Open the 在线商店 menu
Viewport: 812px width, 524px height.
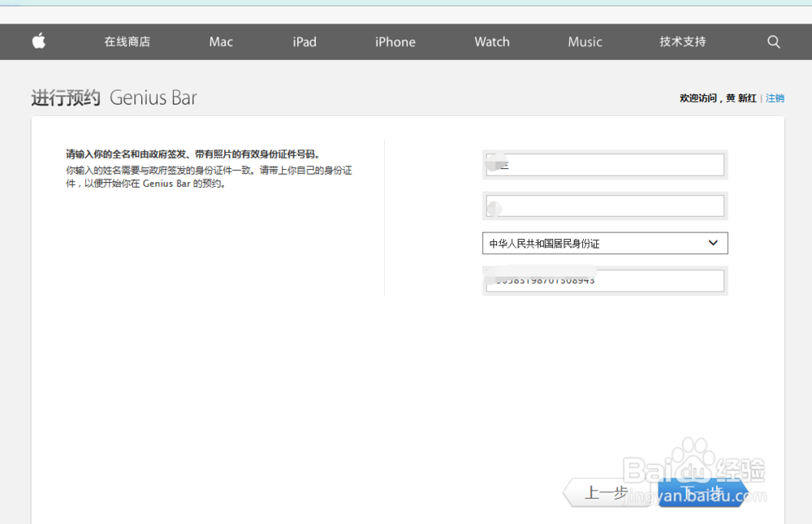click(x=127, y=41)
